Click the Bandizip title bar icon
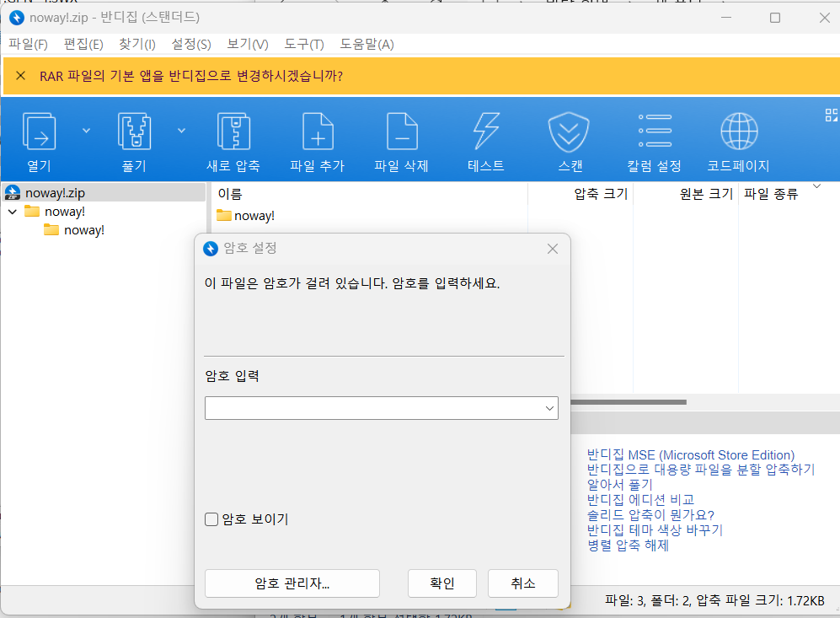Screen dimensions: 840x618 [x=17, y=18]
